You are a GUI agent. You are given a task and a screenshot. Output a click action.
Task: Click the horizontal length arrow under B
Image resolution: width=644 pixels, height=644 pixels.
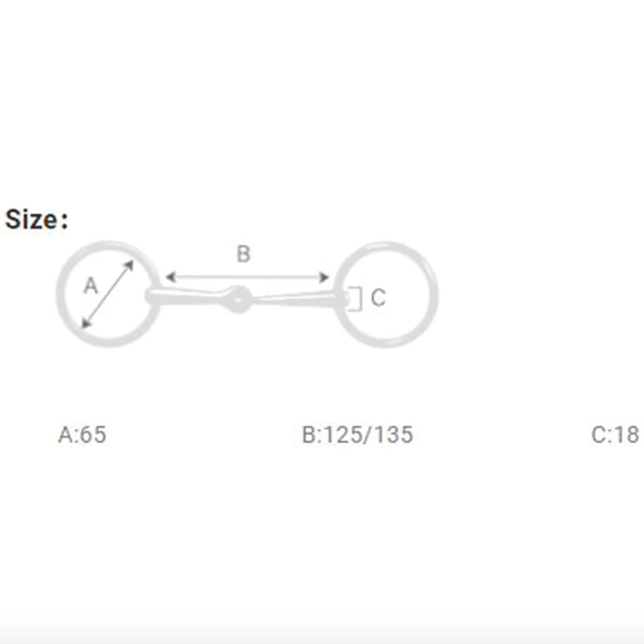(x=247, y=278)
